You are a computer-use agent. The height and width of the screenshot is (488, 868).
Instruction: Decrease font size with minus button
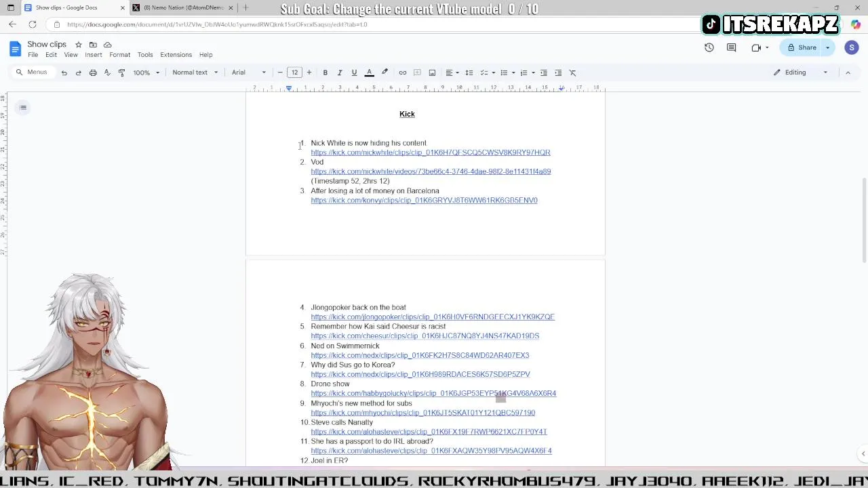point(280,73)
